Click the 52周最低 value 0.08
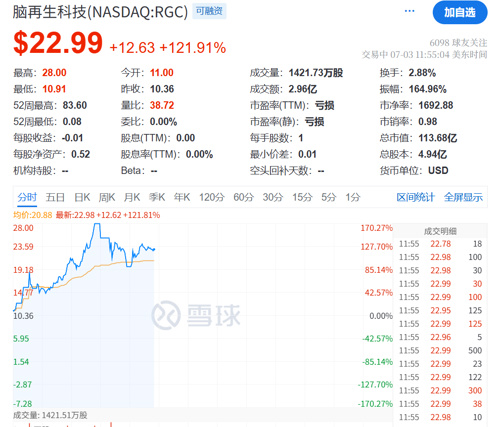The width and height of the screenshot is (500, 427). [x=72, y=122]
